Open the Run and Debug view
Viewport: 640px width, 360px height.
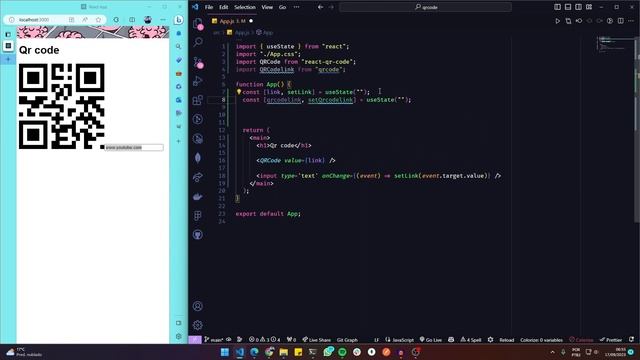(x=198, y=81)
